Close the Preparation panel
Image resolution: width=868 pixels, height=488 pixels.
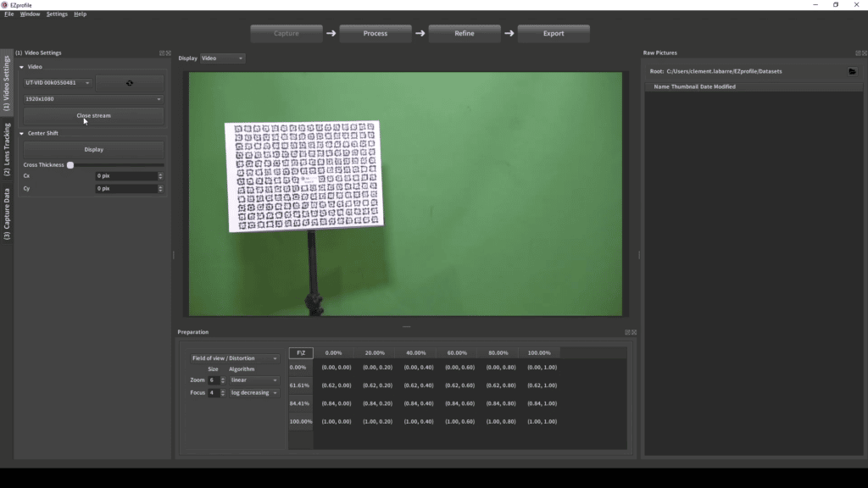pyautogui.click(x=634, y=332)
